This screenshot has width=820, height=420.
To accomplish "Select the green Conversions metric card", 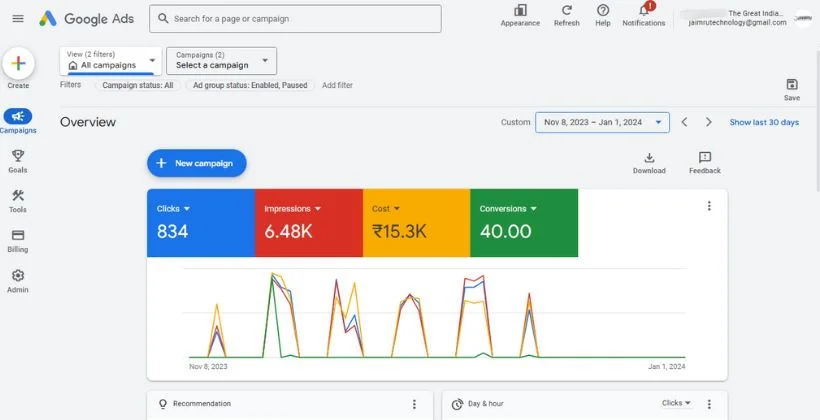I will [x=523, y=221].
